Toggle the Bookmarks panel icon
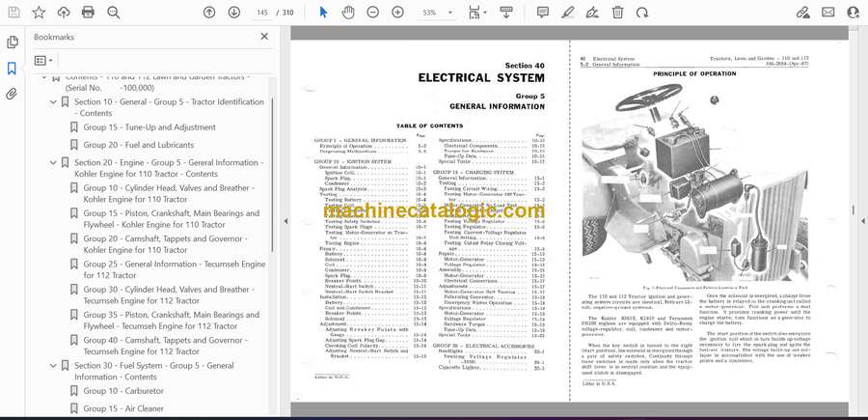This screenshot has height=420, width=868. click(x=12, y=69)
